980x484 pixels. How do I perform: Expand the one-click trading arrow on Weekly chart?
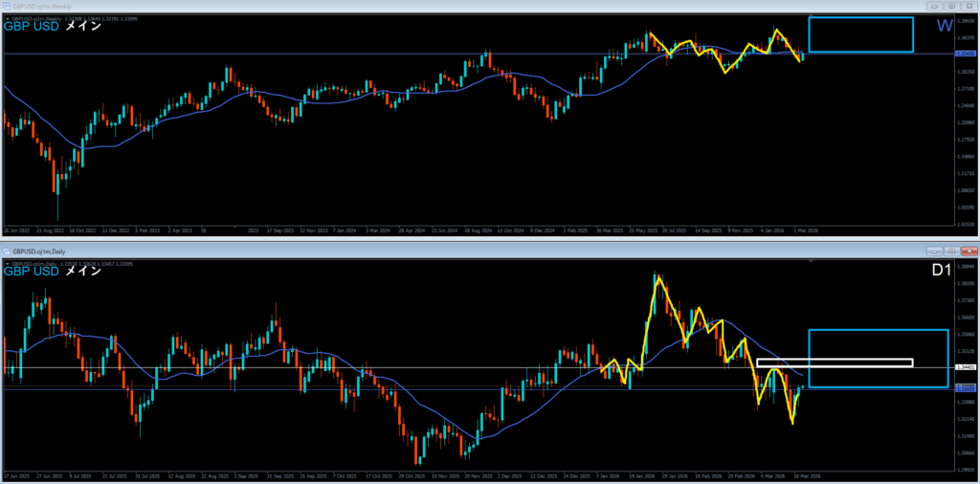pos(7,18)
